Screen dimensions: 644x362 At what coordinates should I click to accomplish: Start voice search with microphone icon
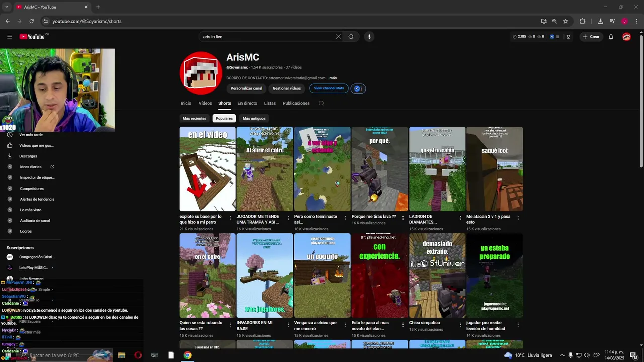point(369,37)
